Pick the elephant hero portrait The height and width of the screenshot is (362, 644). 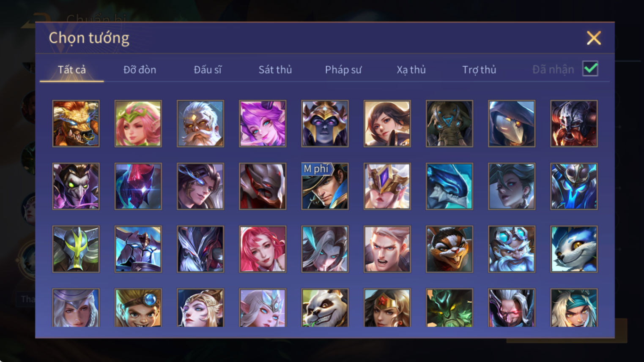click(449, 123)
